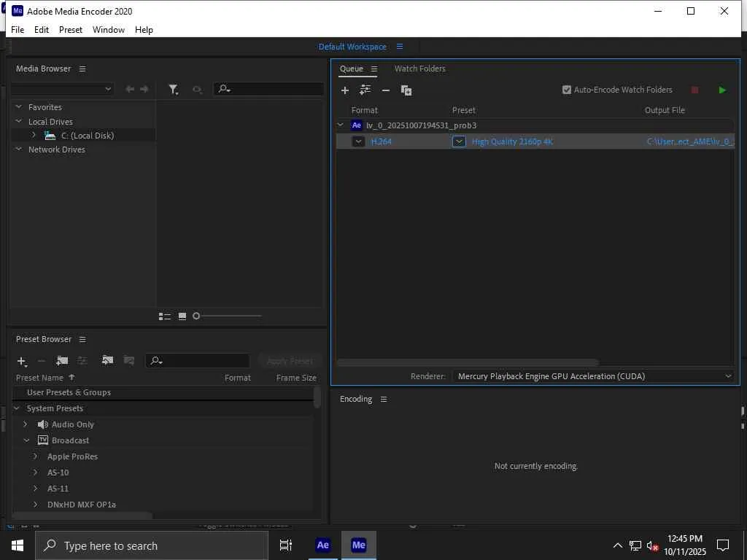Collapse the lv_0_20251007194531_prob3 source item
This screenshot has width=747, height=560.
point(341,125)
